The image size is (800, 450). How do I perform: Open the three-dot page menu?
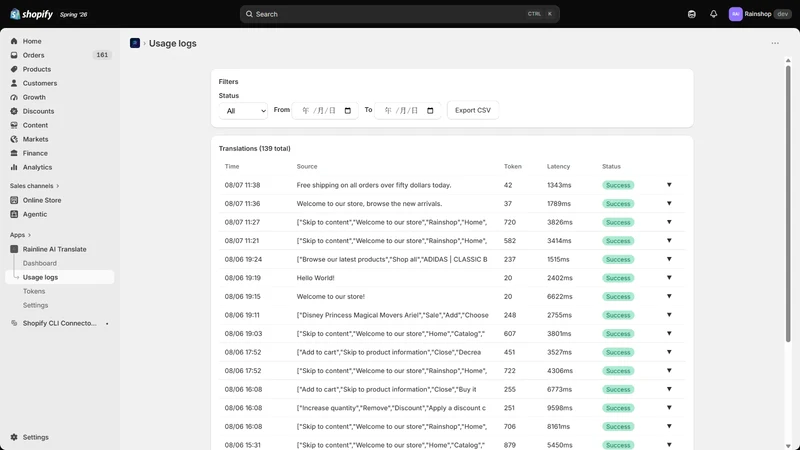tap(775, 43)
